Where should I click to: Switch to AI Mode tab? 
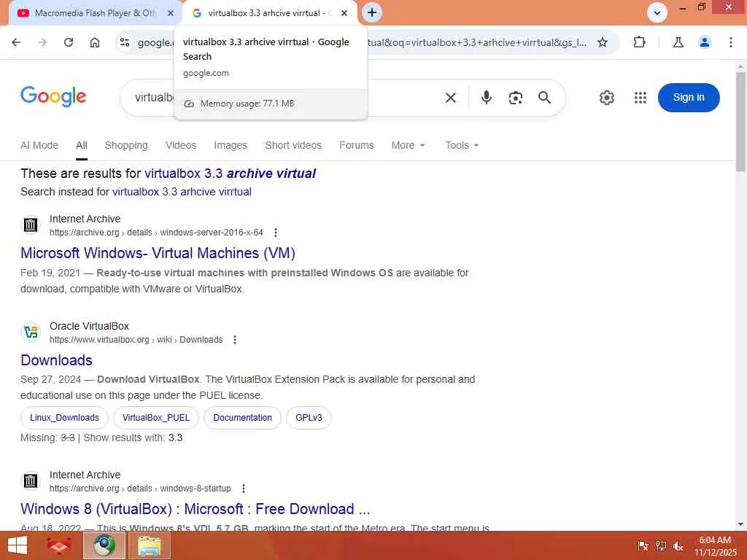pyautogui.click(x=39, y=145)
